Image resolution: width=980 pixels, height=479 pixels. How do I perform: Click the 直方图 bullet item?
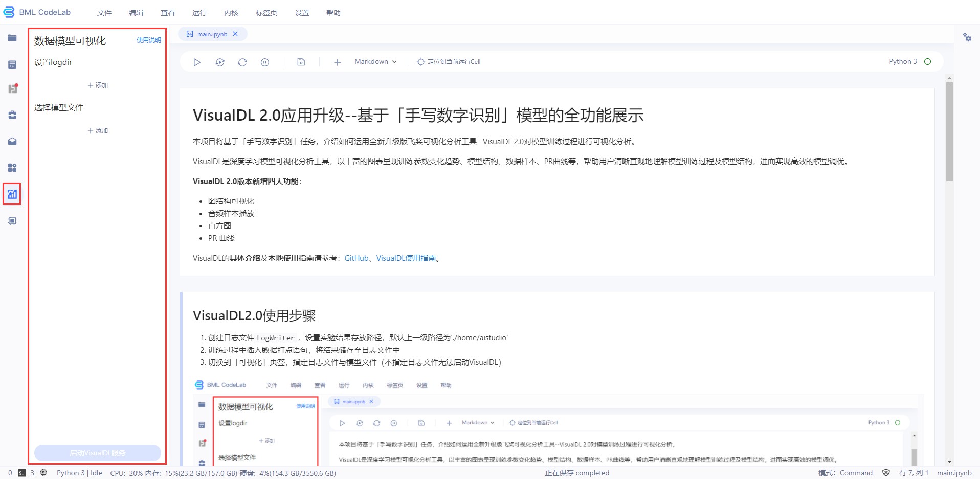(x=219, y=226)
